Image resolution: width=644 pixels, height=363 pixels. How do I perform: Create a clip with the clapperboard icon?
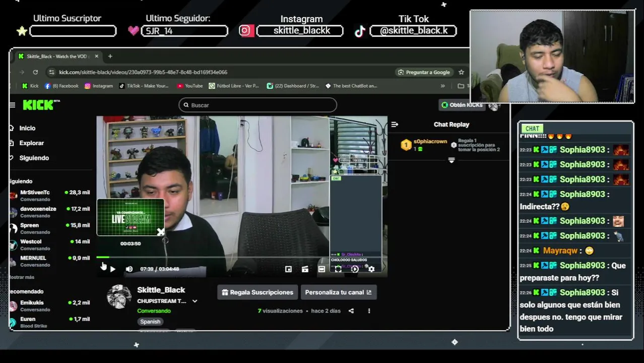tap(305, 269)
